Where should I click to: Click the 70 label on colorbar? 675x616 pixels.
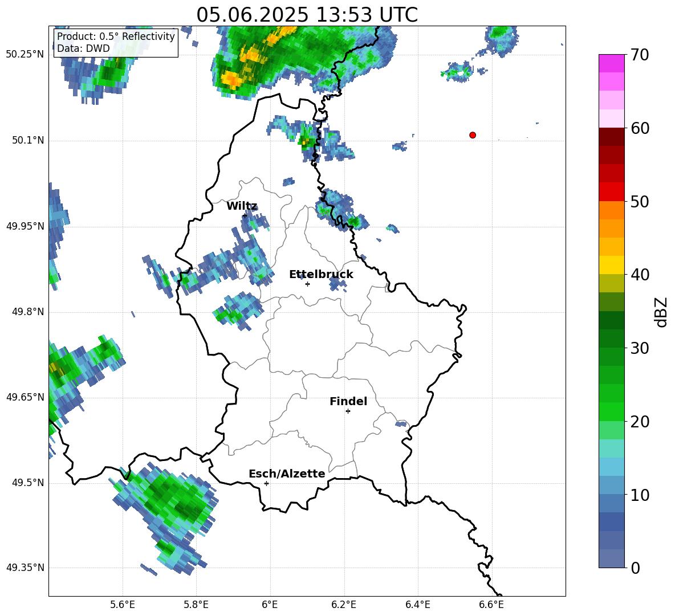tap(640, 55)
